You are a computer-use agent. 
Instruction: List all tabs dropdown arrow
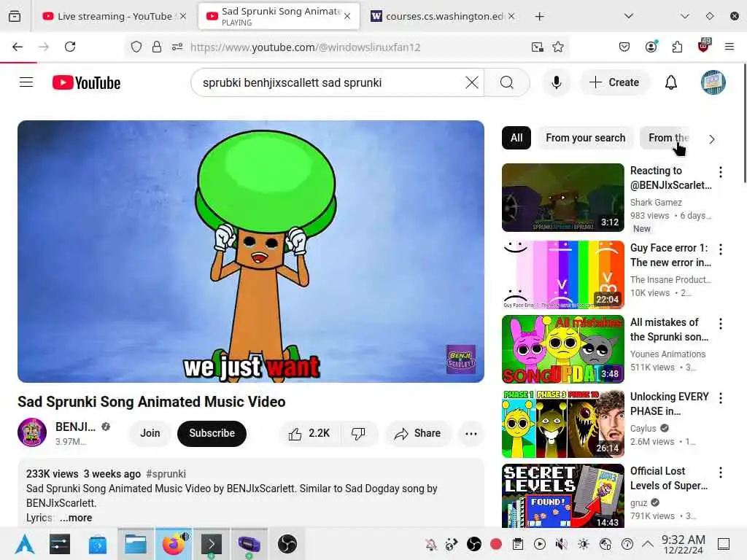(629, 16)
